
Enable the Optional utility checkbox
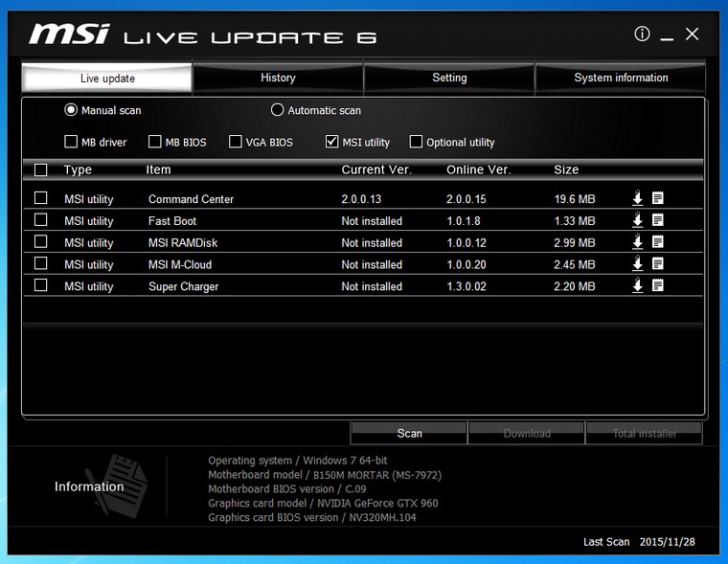click(x=416, y=142)
